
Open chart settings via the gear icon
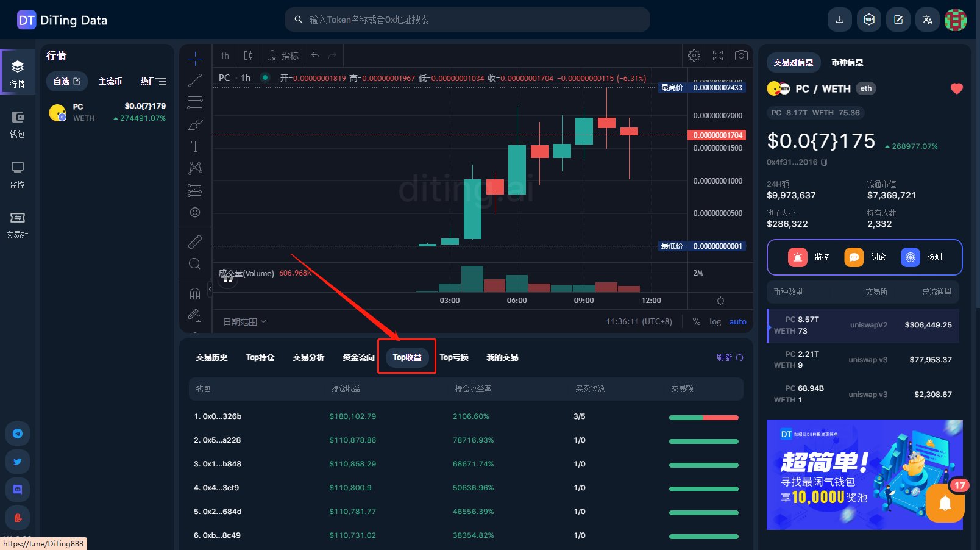click(x=694, y=55)
